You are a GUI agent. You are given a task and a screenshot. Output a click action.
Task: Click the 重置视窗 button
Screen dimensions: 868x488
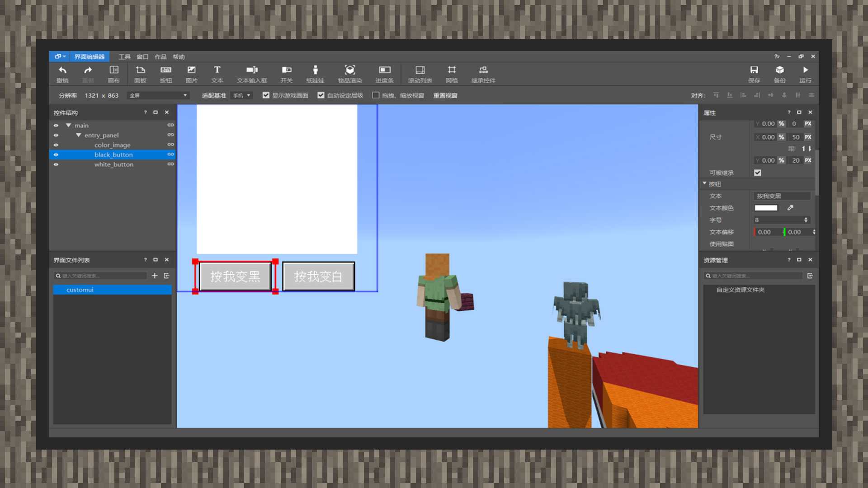click(445, 95)
